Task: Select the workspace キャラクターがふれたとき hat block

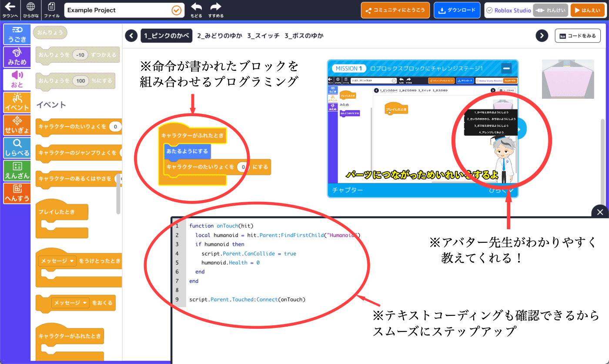Action: 193,136
